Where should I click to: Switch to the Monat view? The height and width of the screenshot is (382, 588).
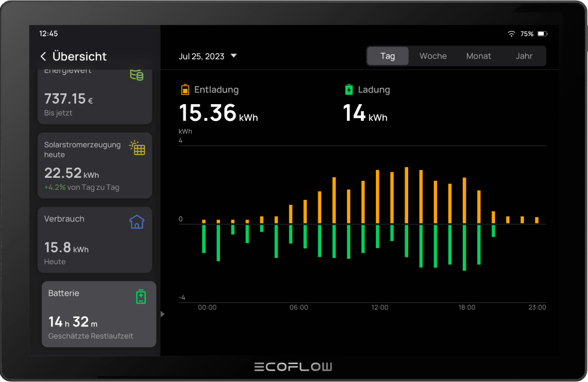pyautogui.click(x=478, y=56)
